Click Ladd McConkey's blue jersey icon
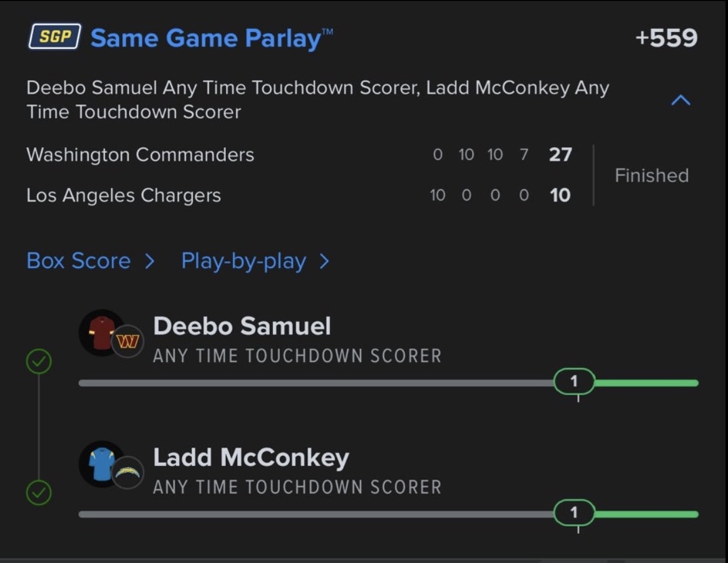 tap(102, 463)
